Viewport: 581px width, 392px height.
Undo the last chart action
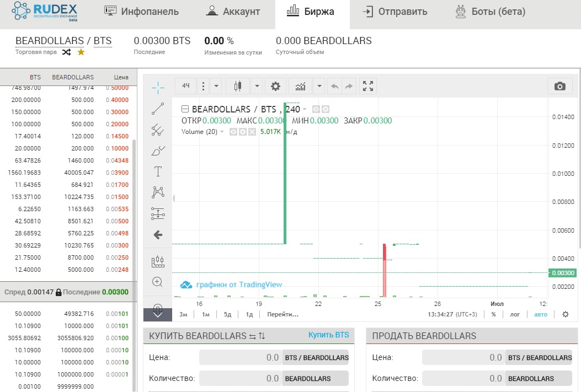(334, 87)
